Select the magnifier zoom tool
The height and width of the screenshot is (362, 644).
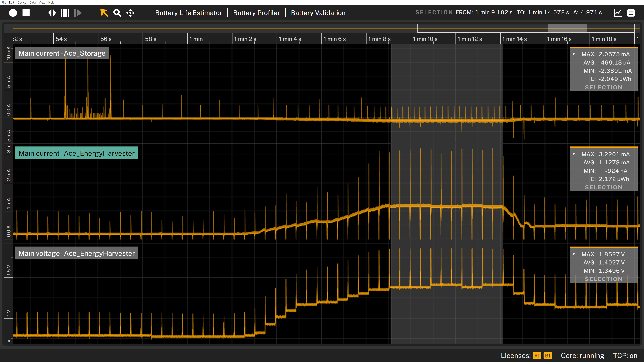click(117, 13)
